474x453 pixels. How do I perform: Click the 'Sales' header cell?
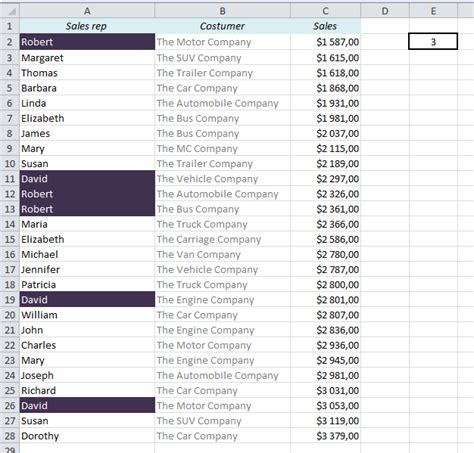tap(326, 26)
